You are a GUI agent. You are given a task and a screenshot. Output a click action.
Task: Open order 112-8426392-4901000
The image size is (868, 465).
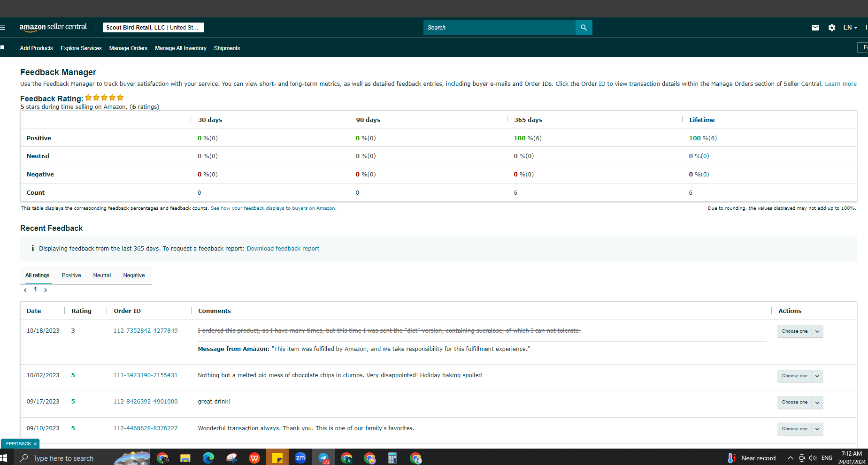146,402
